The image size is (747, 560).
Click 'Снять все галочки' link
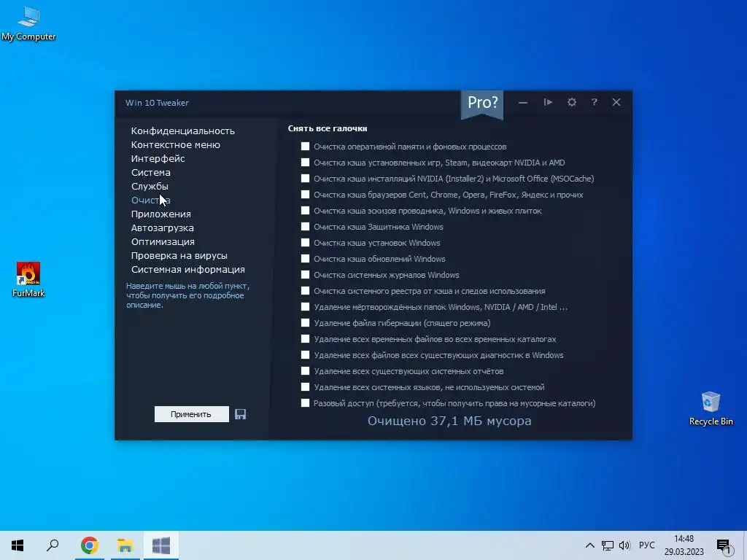point(328,128)
